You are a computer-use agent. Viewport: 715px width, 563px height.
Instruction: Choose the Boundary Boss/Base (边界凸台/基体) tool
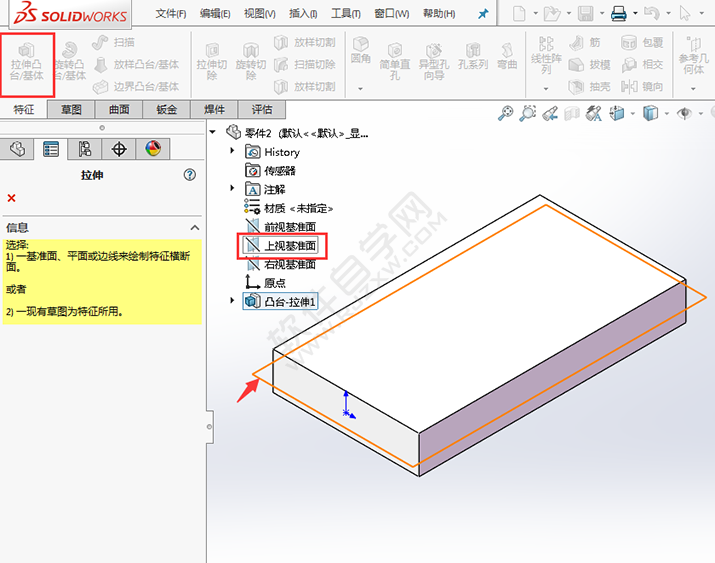pos(136,86)
